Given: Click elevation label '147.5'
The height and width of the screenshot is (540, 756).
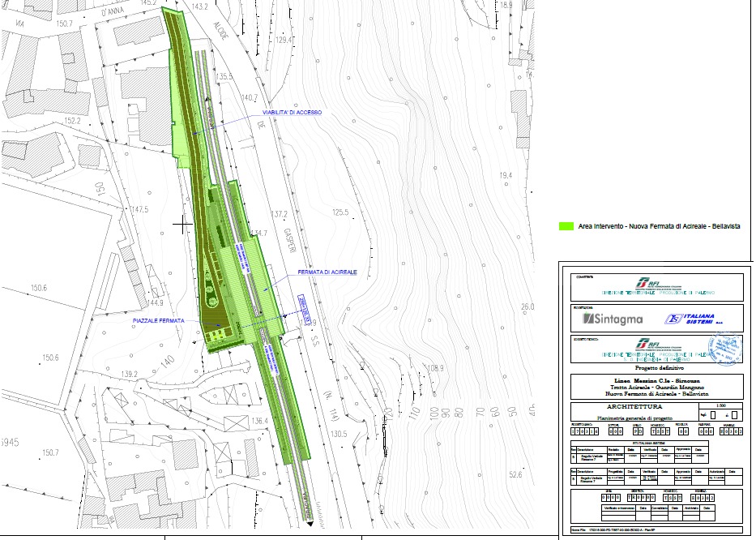Looking at the screenshot, I should pos(140,210).
